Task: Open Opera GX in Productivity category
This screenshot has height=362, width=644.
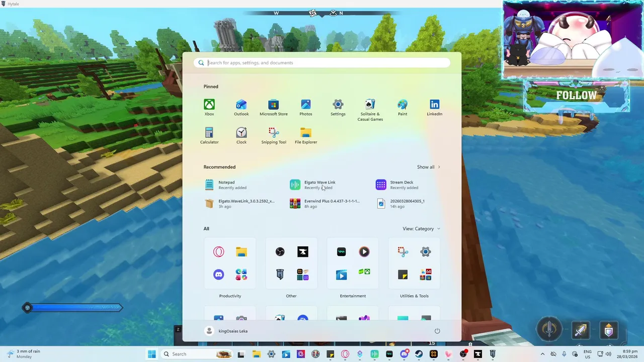Action: (219, 252)
